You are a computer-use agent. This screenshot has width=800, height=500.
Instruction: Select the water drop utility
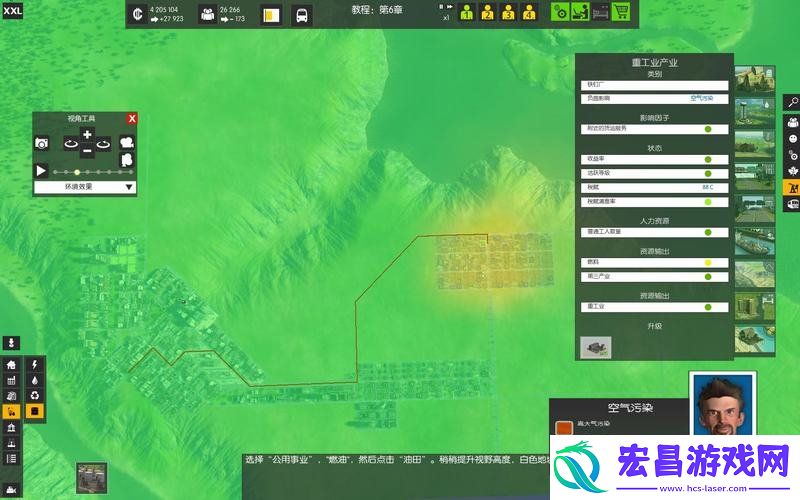click(x=35, y=380)
